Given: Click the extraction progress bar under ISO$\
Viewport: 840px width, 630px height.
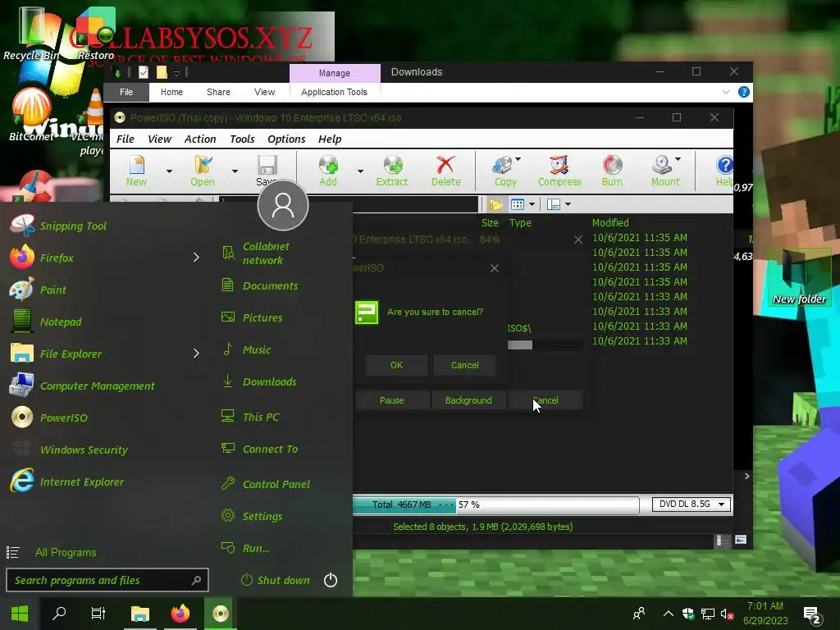Looking at the screenshot, I should click(545, 345).
